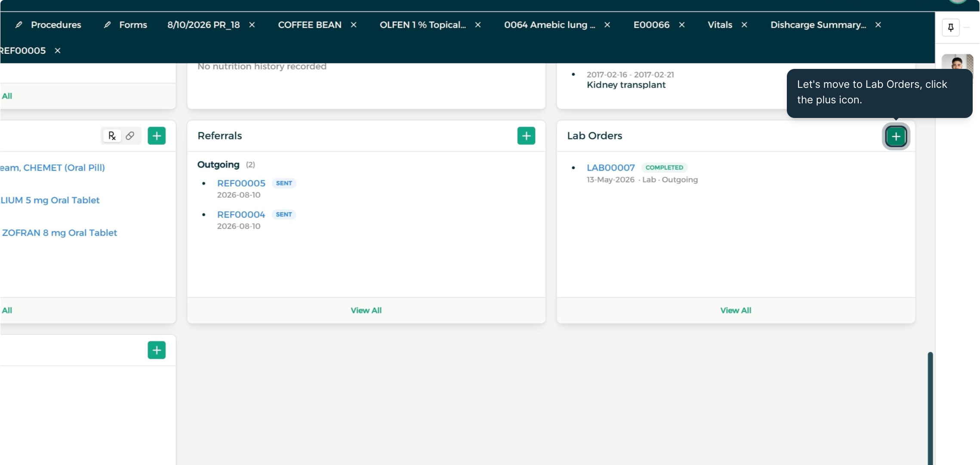This screenshot has height=465, width=980.
Task: Add a new referral with the plus icon
Action: tap(526, 136)
